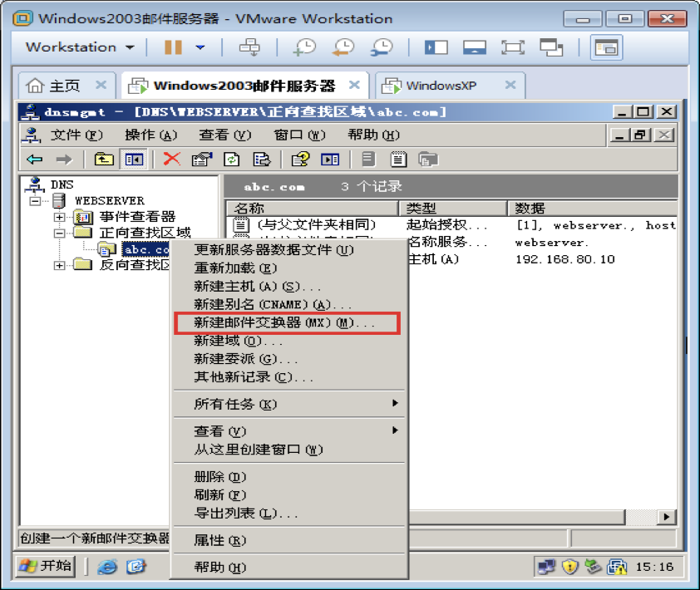700x590 pixels.
Task: Click the Back arrow in the DNS toolbar
Action: point(35,159)
